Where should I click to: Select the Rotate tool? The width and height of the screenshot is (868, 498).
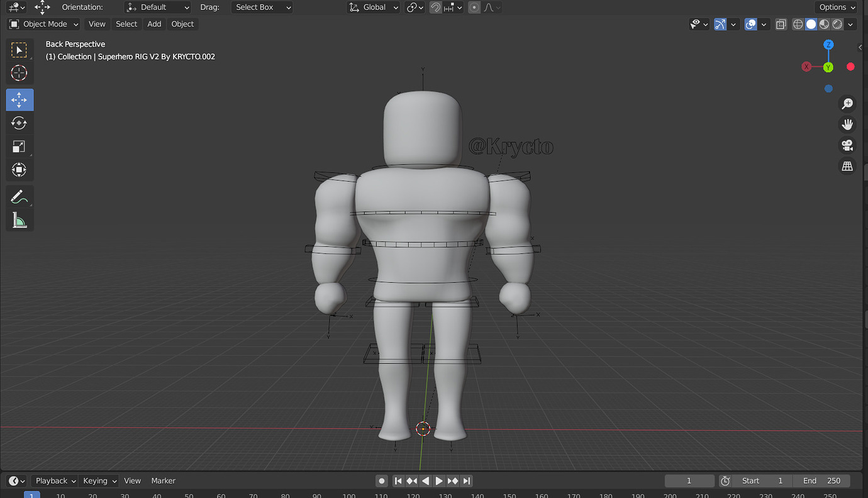click(19, 123)
